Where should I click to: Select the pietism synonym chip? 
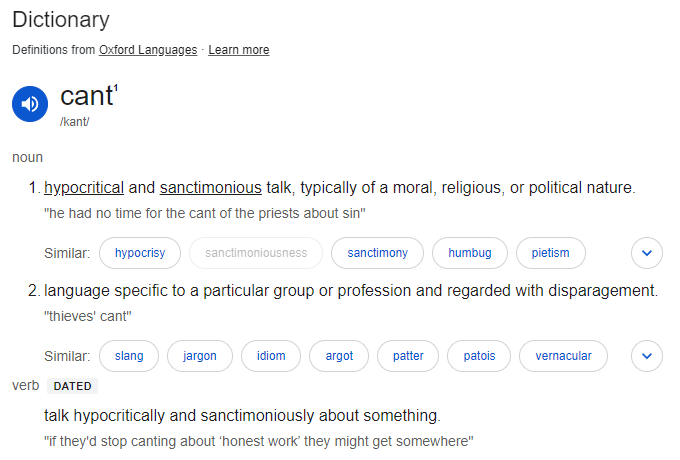coord(550,253)
